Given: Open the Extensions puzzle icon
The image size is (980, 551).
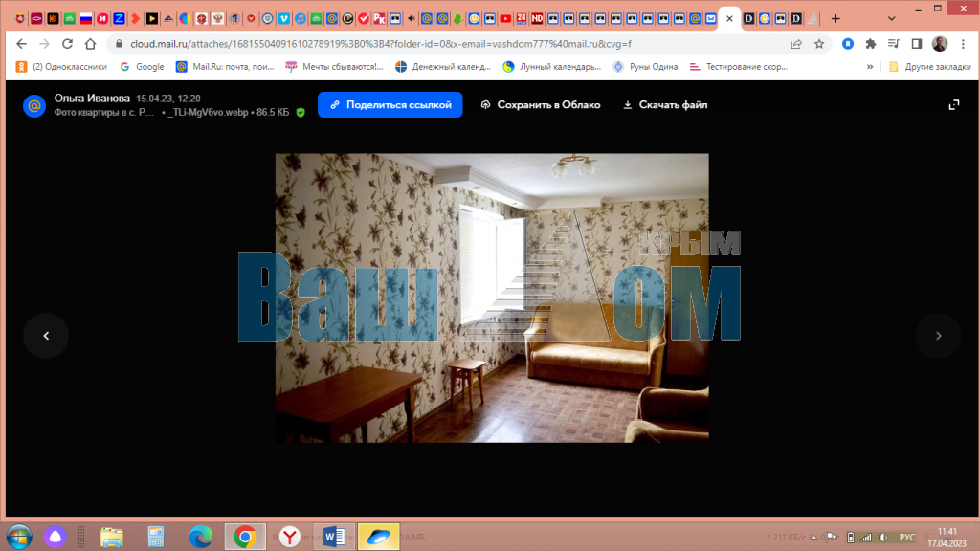Looking at the screenshot, I should [871, 44].
